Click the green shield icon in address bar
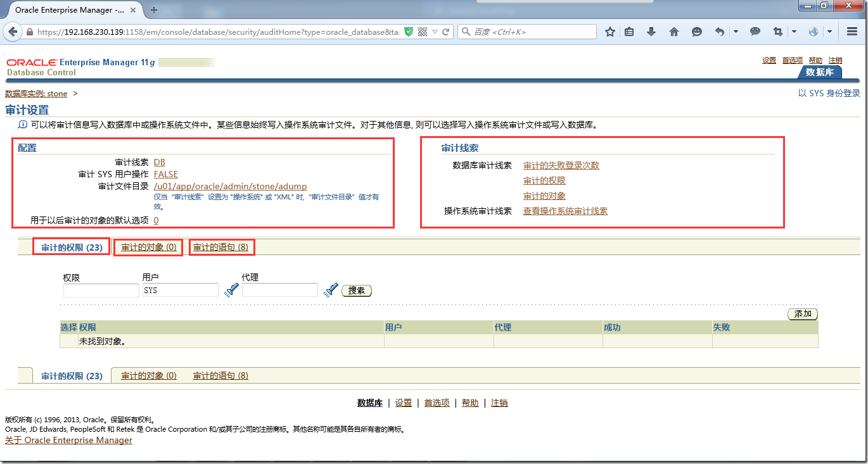 [409, 32]
